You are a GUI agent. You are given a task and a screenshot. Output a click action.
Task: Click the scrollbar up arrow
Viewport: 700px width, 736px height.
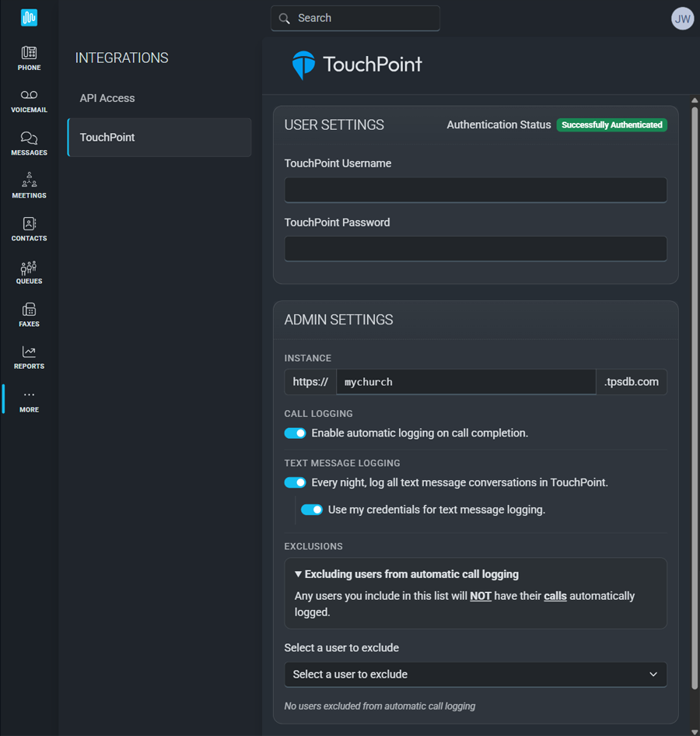click(x=695, y=100)
